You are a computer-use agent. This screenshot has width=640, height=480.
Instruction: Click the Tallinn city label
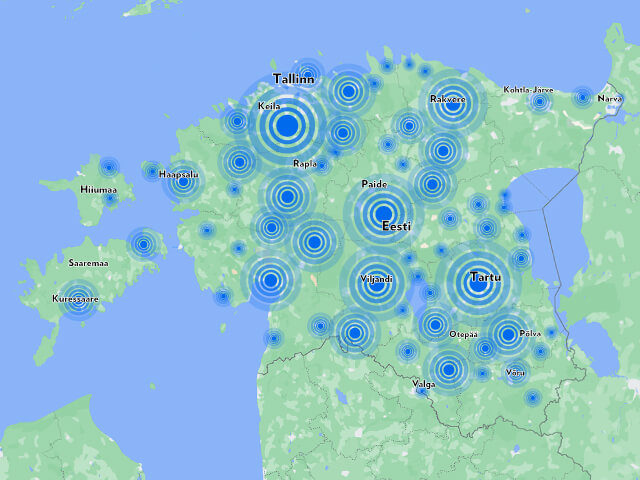pos(294,79)
